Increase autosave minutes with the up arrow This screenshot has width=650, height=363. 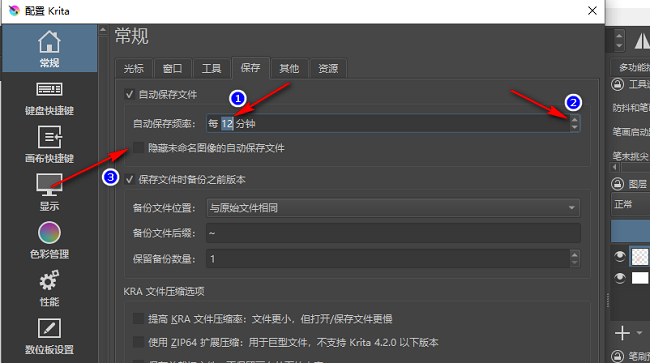tap(574, 119)
